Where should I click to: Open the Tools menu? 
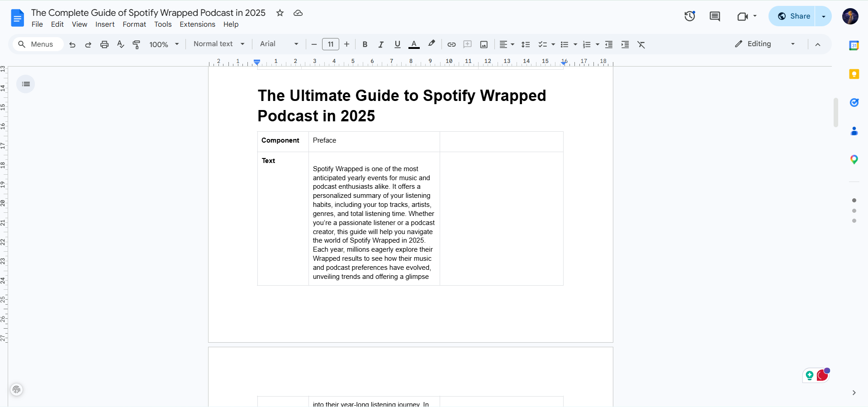(163, 24)
